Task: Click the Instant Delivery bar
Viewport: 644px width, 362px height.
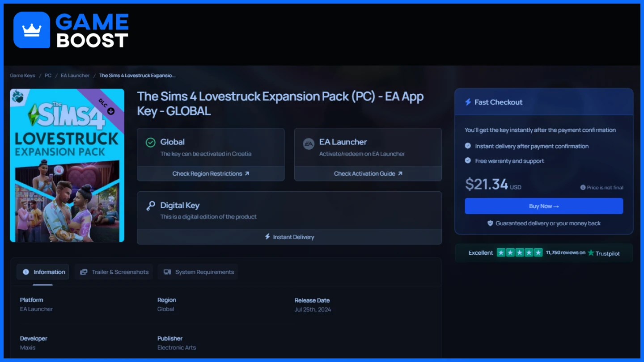Action: pos(289,237)
